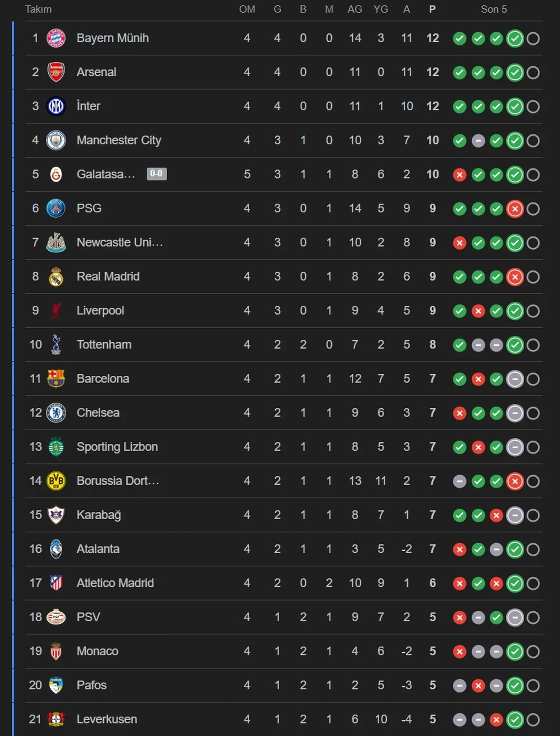Screen dimensions: 560x736
Task: Click the Chelsea club crest
Action: point(56,413)
